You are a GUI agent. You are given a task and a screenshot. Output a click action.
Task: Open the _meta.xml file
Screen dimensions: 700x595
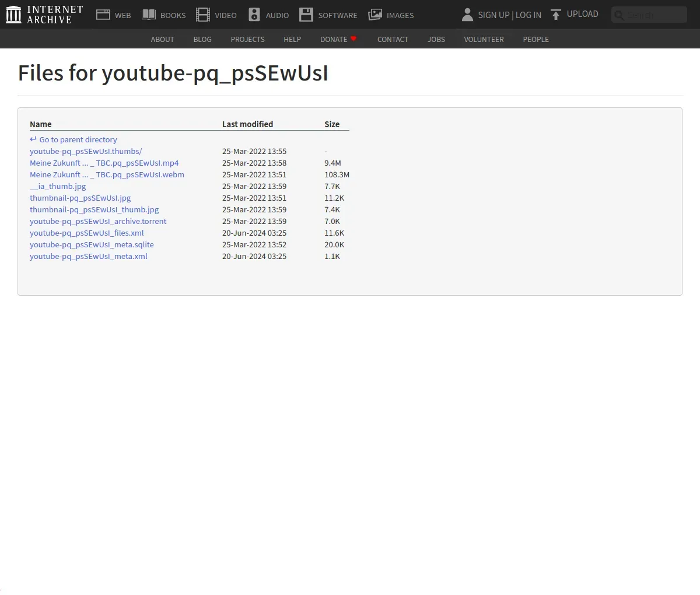pos(89,256)
